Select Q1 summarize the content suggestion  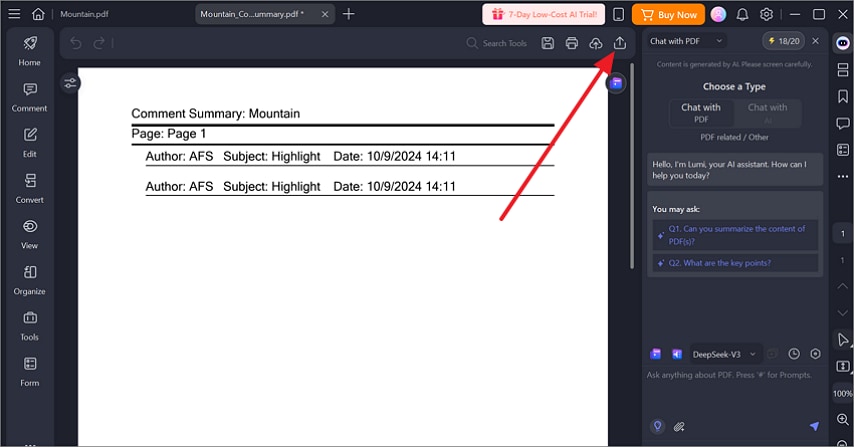click(x=735, y=235)
